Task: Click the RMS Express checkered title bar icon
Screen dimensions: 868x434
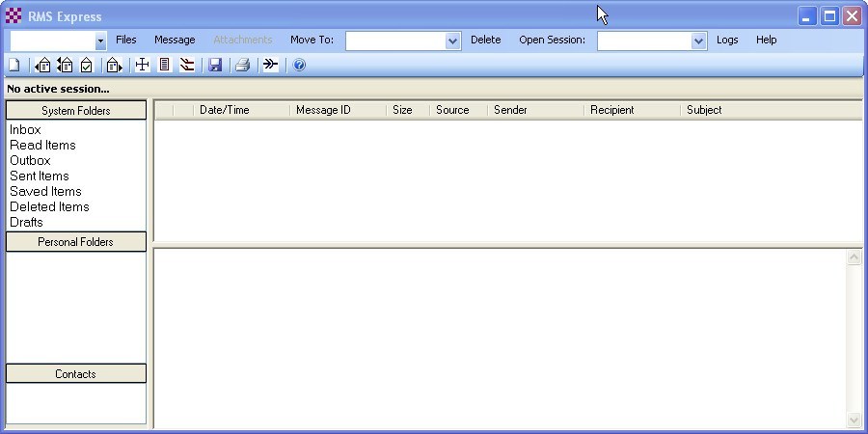Action: pos(14,16)
